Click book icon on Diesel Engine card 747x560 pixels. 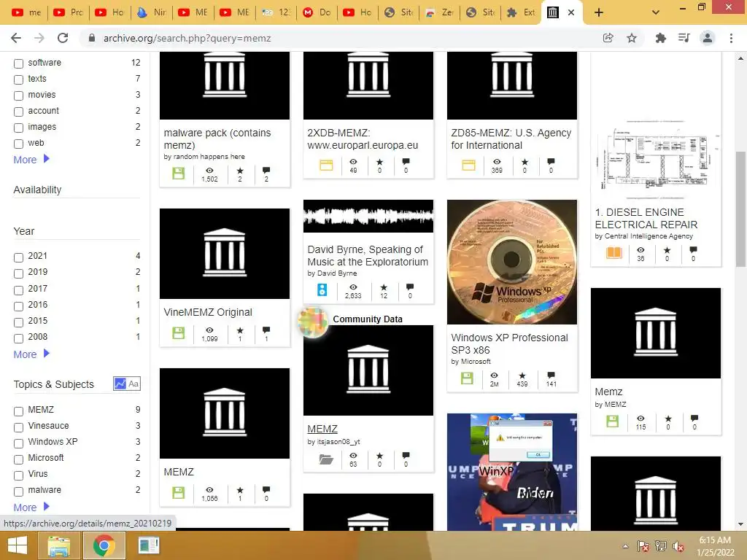click(x=614, y=252)
